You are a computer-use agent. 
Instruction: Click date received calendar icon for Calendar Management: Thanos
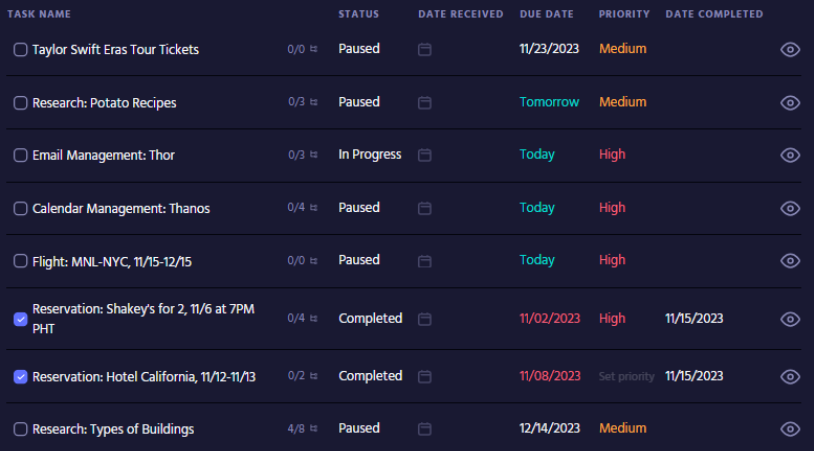tap(424, 208)
